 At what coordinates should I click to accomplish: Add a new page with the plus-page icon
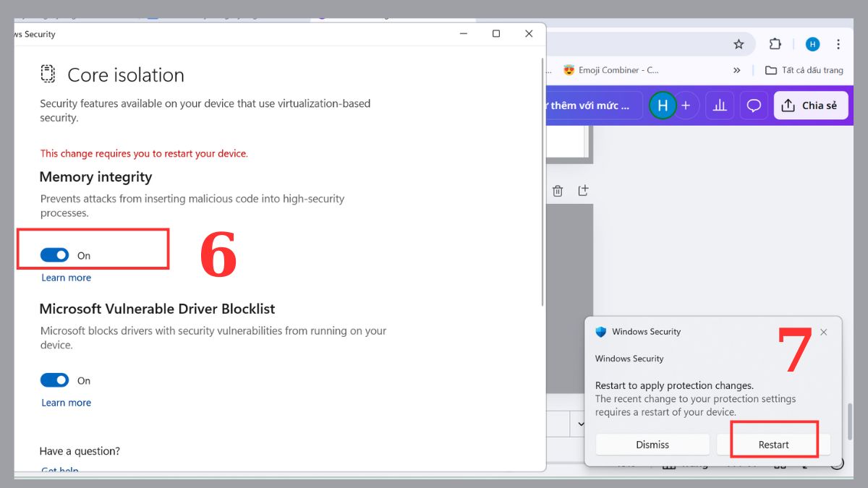click(x=583, y=190)
